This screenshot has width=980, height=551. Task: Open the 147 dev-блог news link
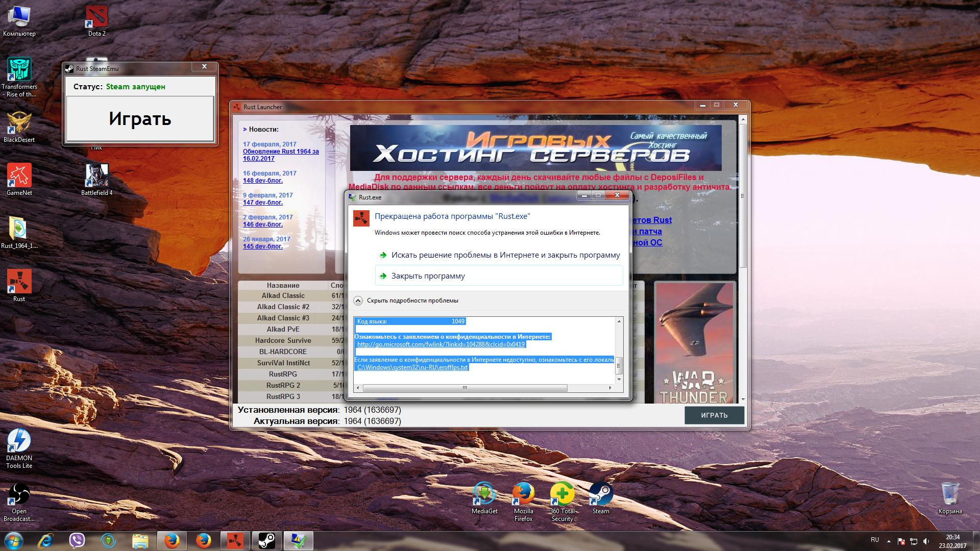(262, 203)
